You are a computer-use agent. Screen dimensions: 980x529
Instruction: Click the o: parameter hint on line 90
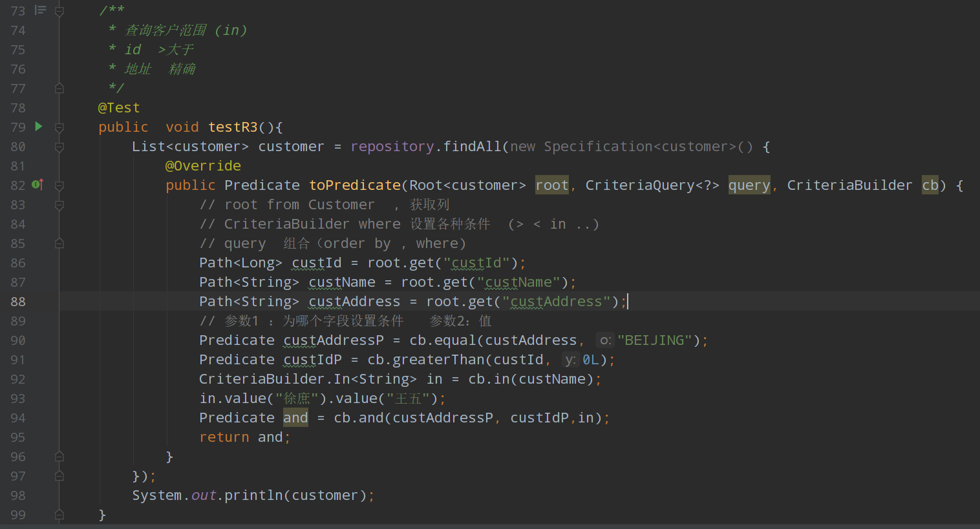tap(604, 340)
